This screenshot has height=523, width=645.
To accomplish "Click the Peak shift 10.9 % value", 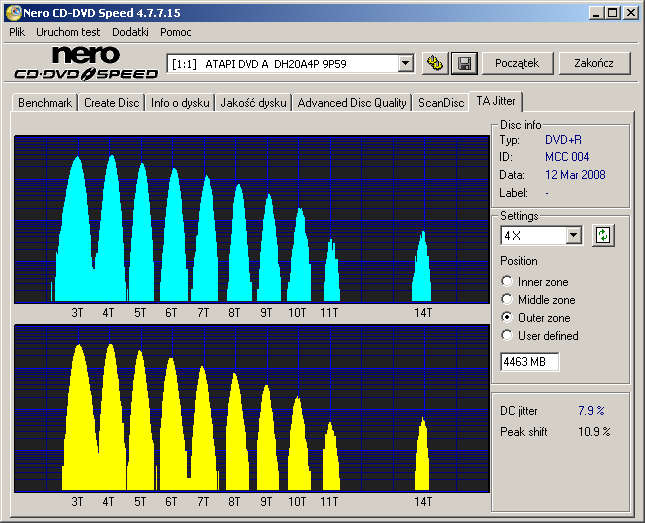I will 594,432.
